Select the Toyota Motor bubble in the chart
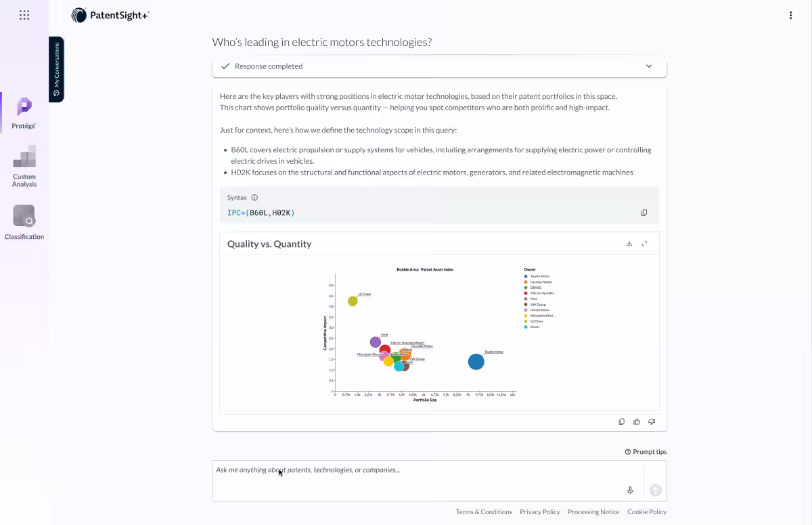The height and width of the screenshot is (525, 812). [x=476, y=362]
